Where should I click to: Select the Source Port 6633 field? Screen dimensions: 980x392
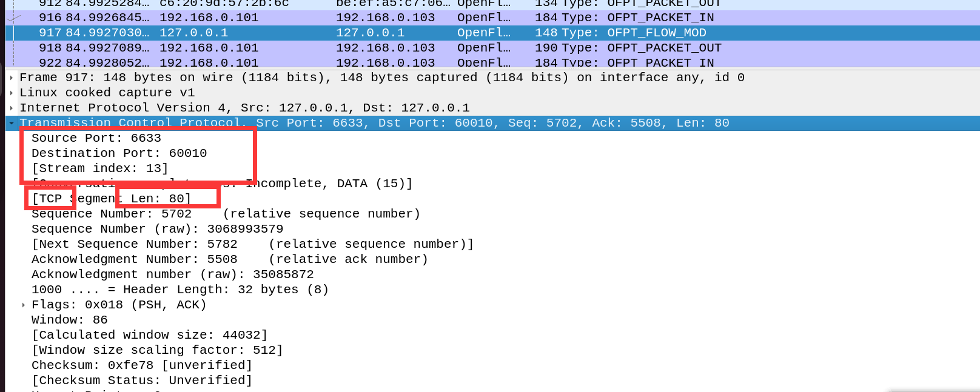tap(96, 138)
